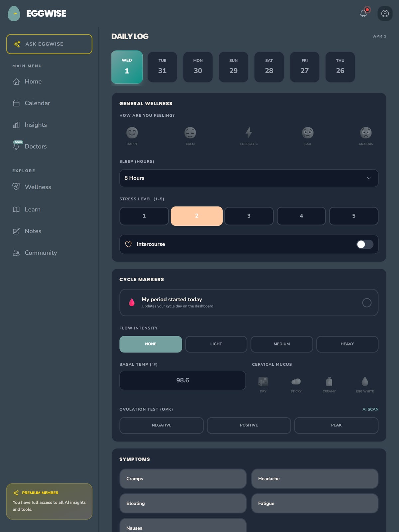Select the Headache symptom chip
399x532 pixels.
(315, 479)
